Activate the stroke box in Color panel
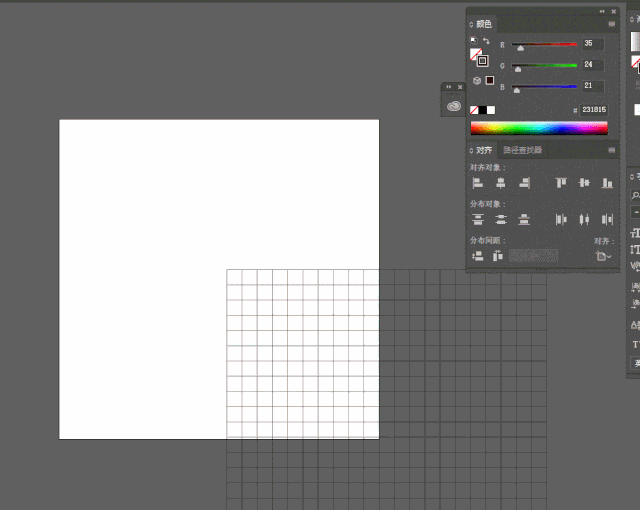 482,59
